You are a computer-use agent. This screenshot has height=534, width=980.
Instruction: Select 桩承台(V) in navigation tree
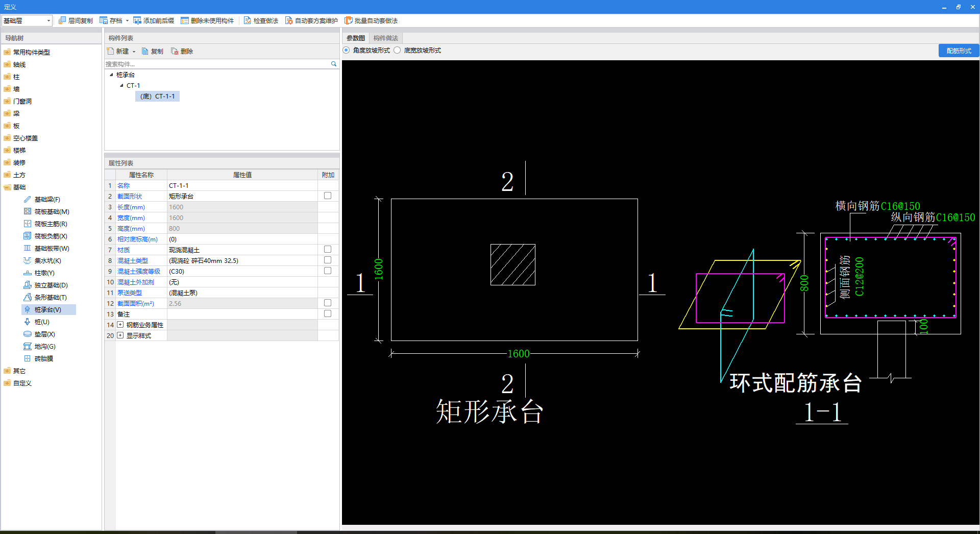point(47,310)
